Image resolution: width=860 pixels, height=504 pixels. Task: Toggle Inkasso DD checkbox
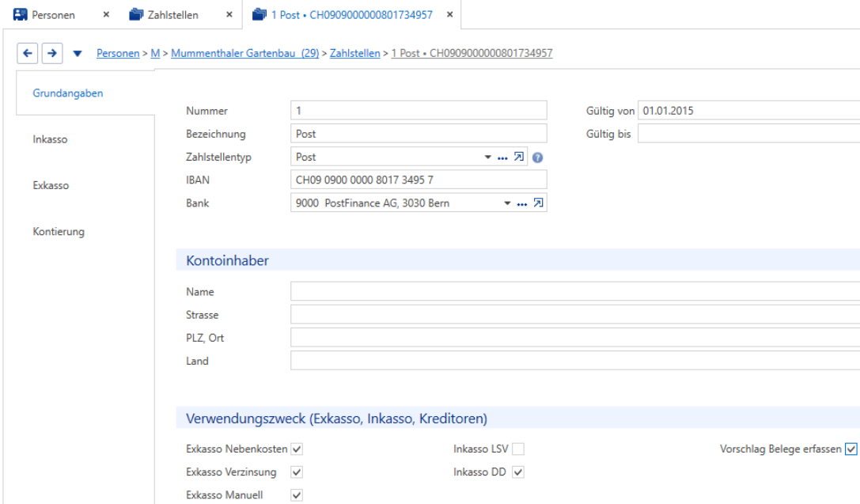518,472
